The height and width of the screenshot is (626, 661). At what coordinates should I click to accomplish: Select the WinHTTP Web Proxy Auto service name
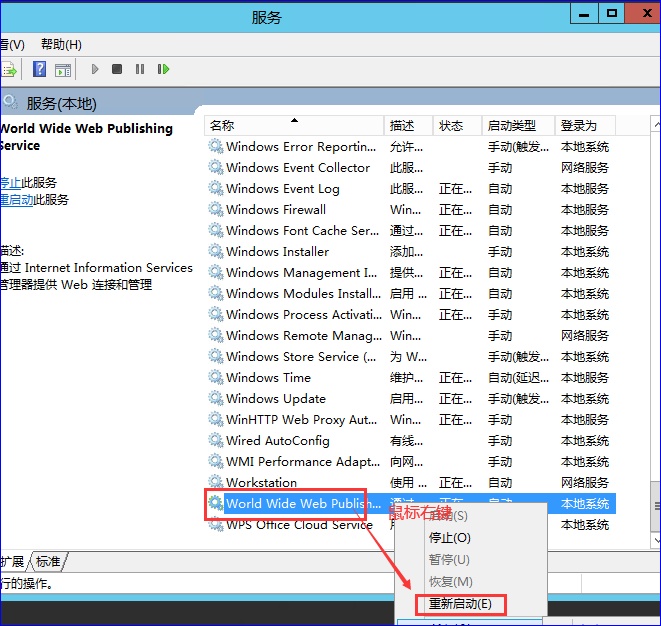pyautogui.click(x=301, y=419)
